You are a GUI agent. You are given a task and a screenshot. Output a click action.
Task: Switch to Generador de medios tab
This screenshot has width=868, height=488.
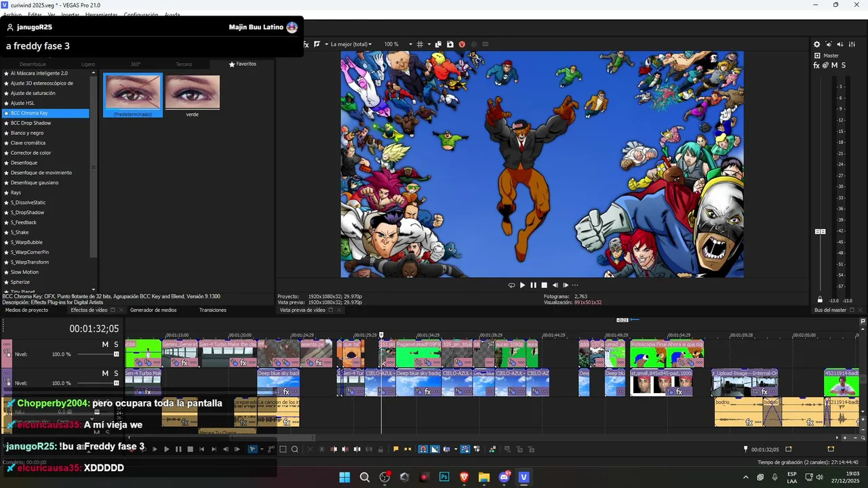[x=153, y=310]
